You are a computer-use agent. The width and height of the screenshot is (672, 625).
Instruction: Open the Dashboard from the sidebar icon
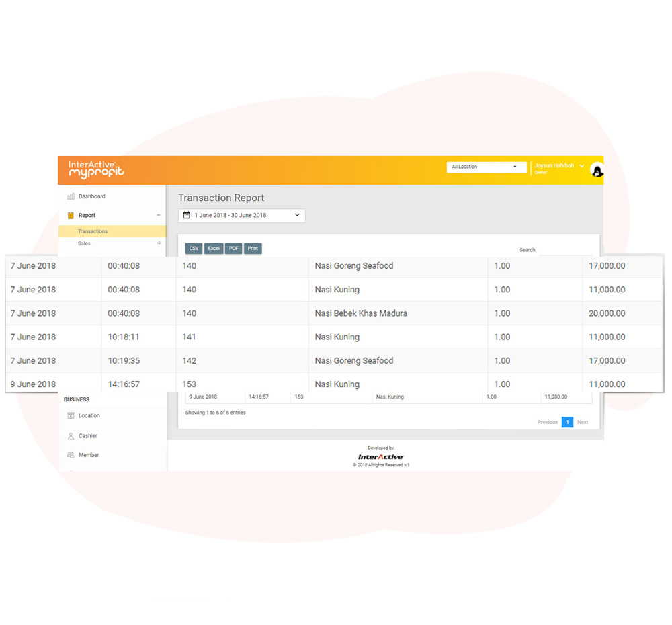tap(72, 196)
